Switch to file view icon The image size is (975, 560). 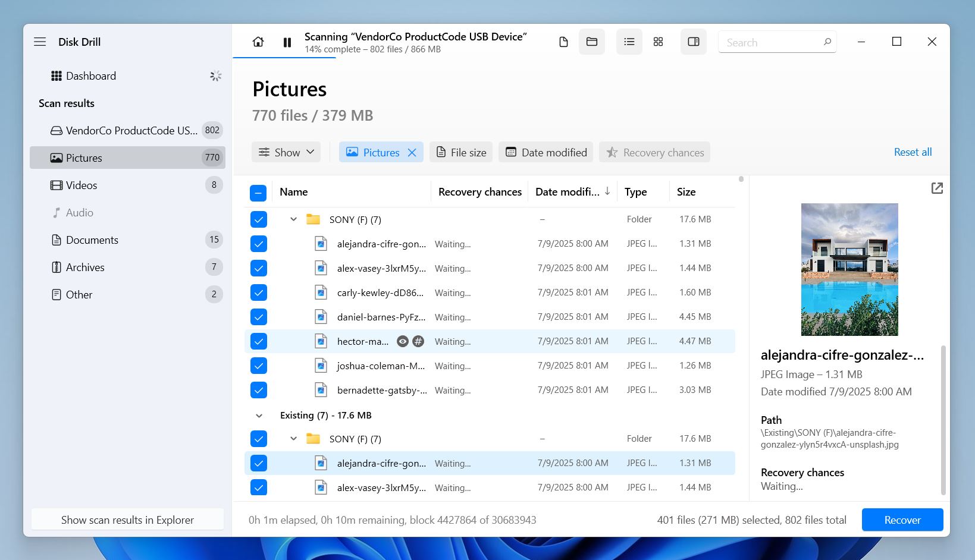point(563,42)
